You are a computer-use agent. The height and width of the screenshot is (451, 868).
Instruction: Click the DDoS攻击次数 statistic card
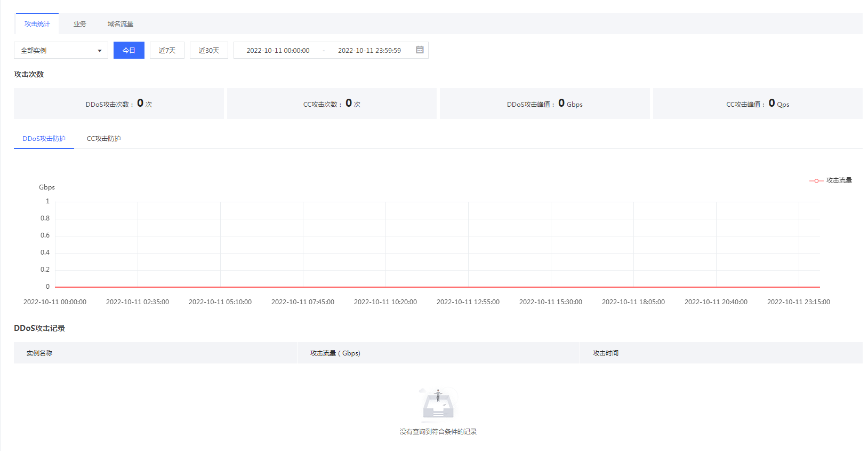click(x=118, y=104)
